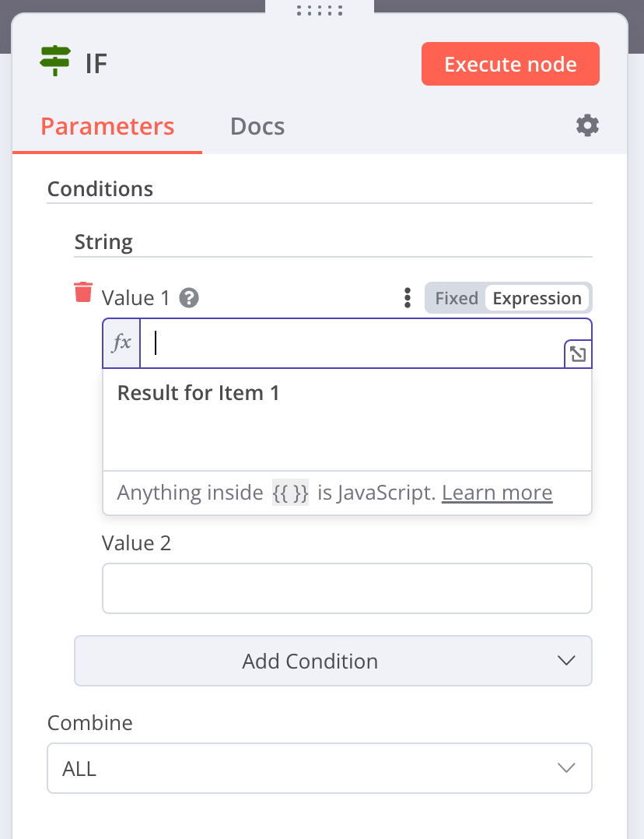Click the Result for Item 1 preview
Viewport: 644px width, 839px height.
click(x=198, y=393)
